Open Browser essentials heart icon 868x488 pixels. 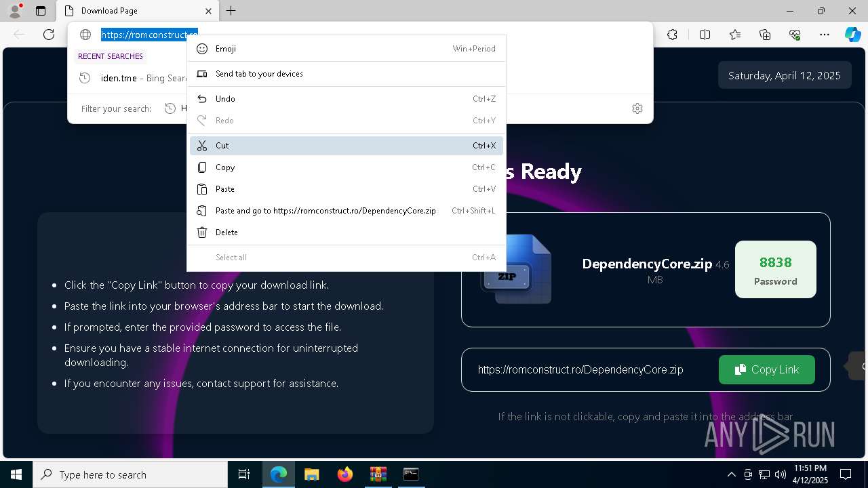(795, 35)
